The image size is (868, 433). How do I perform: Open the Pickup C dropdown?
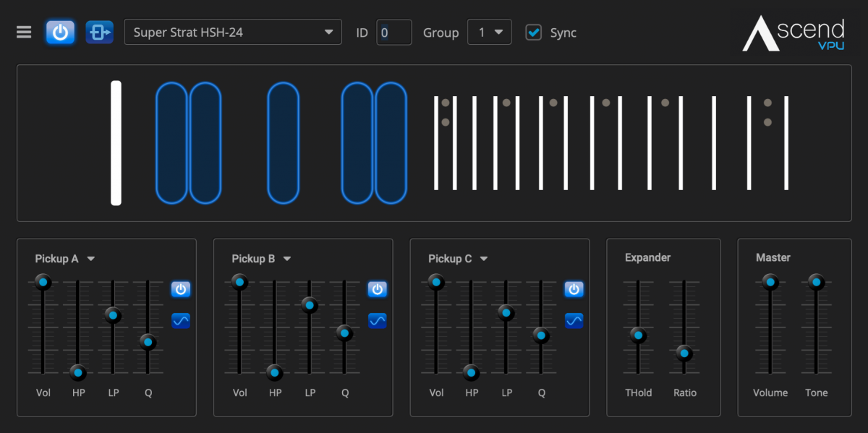tap(459, 259)
